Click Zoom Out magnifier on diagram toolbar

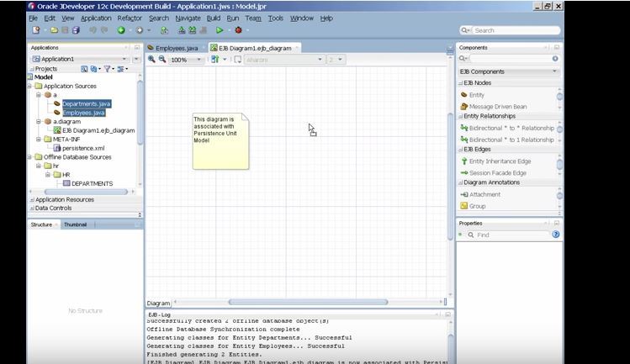pos(161,60)
